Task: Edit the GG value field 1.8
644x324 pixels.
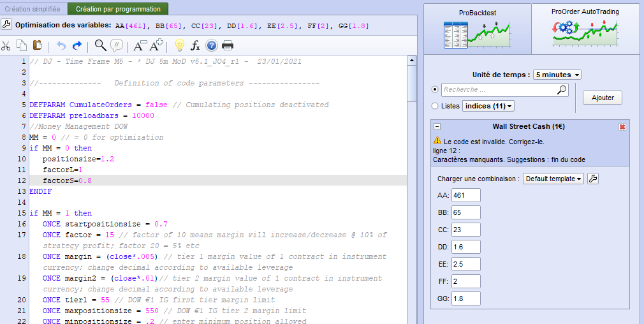Action: click(x=465, y=299)
